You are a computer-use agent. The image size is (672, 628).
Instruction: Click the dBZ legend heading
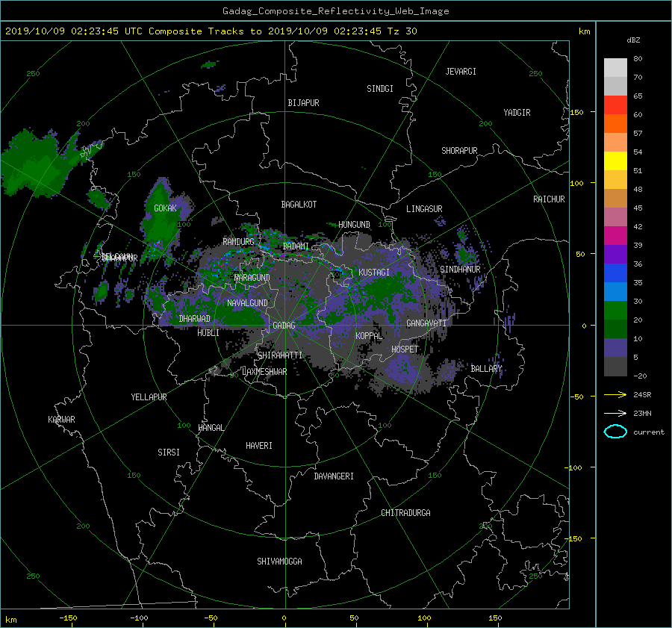tap(633, 40)
